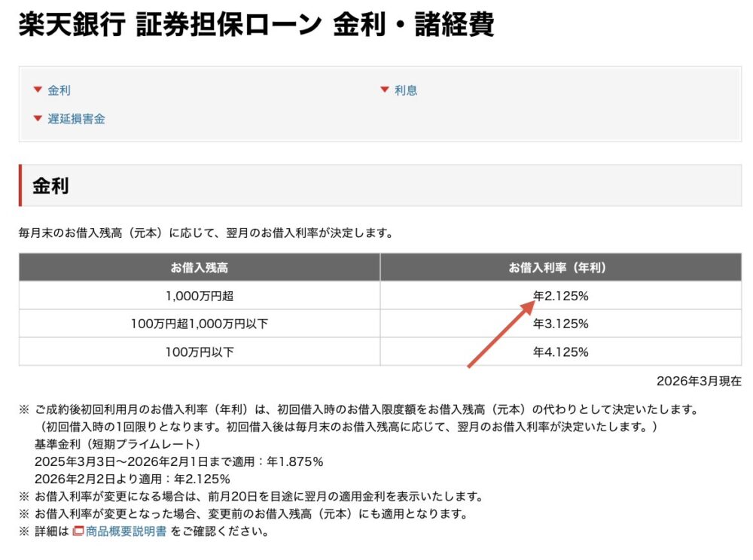
Task: Select the 1,000万円超 table cell
Action: pos(200,296)
